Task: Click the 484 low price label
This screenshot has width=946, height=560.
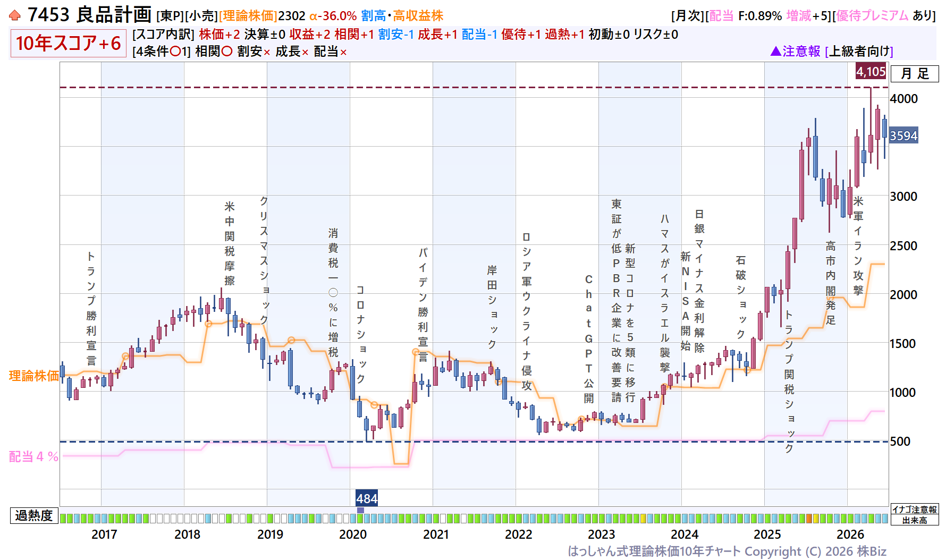Action: tap(367, 498)
